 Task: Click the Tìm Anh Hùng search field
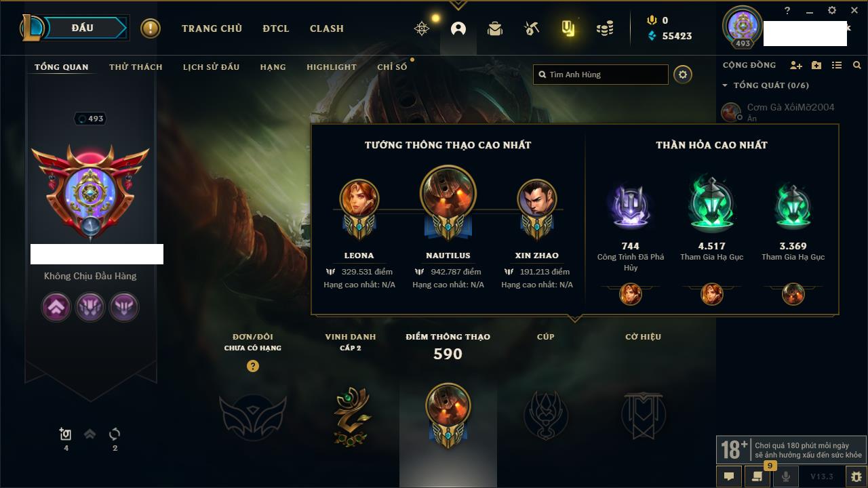601,75
